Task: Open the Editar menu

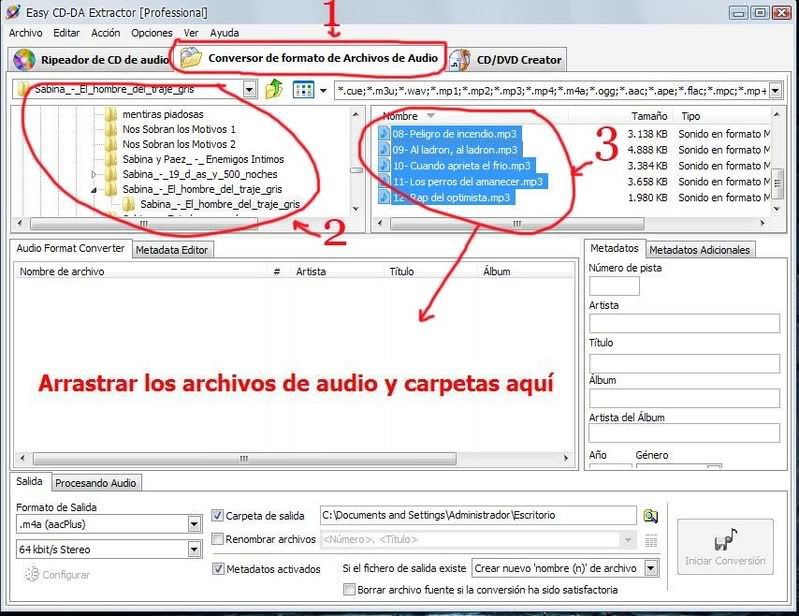Action: click(66, 33)
